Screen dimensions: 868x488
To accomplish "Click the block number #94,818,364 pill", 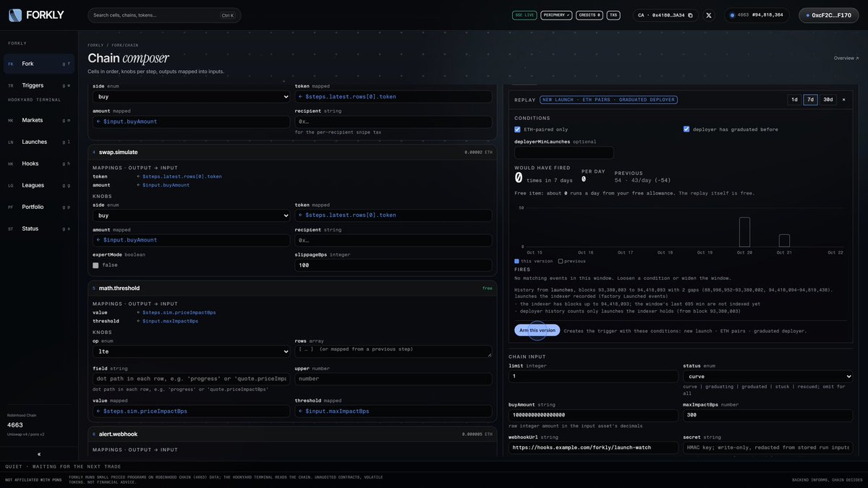I will [x=757, y=15].
